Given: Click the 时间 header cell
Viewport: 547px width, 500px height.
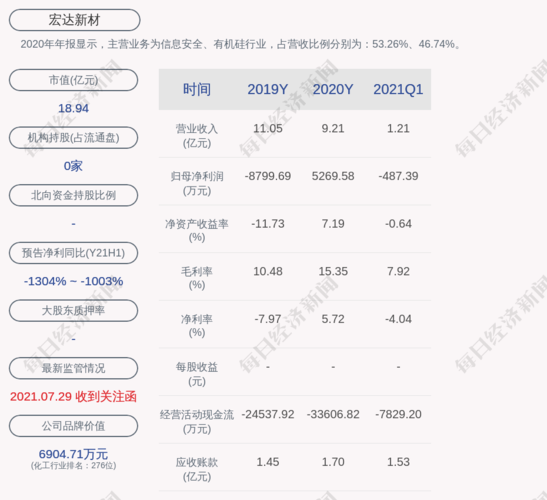Looking at the screenshot, I should (197, 89).
